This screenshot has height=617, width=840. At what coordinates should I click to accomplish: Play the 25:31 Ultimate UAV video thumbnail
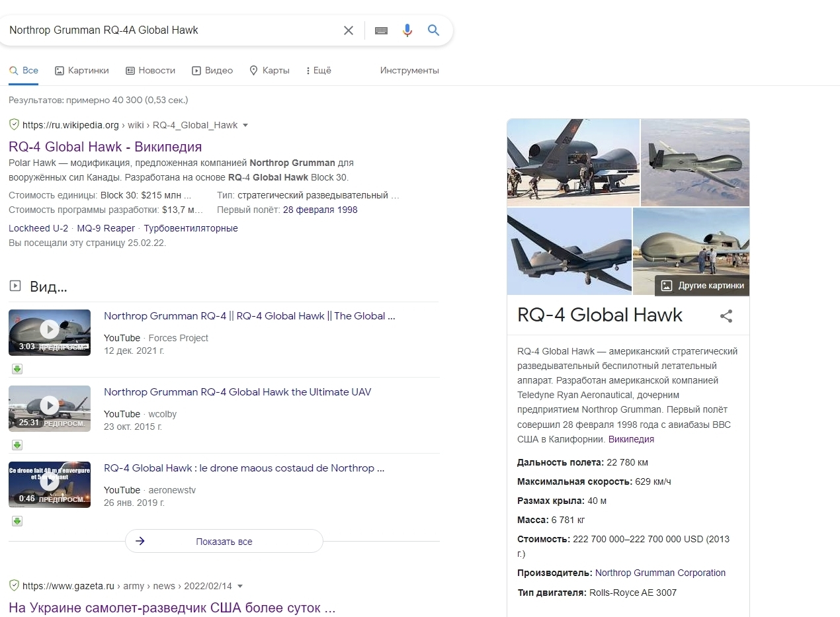[x=50, y=405]
